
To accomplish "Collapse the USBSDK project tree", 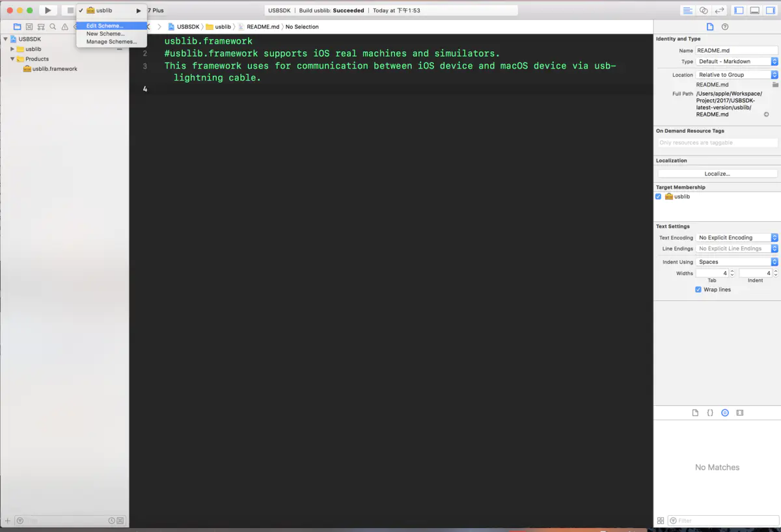I will [x=6, y=39].
